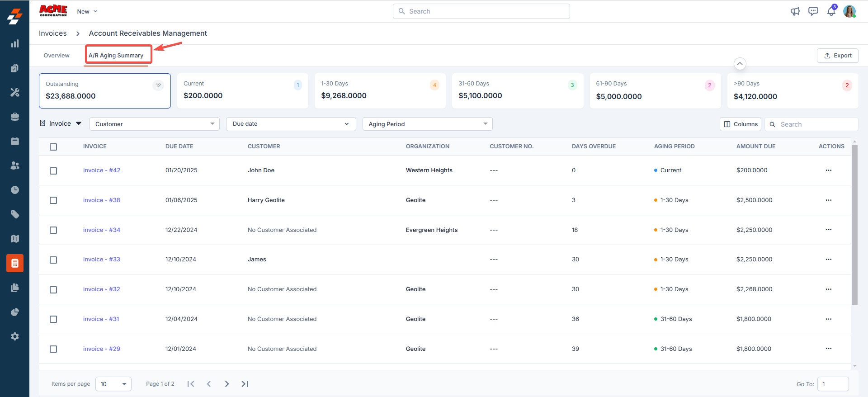Select the A/R Aging Summary tab
Image resolution: width=868 pixels, height=397 pixels.
[116, 56]
